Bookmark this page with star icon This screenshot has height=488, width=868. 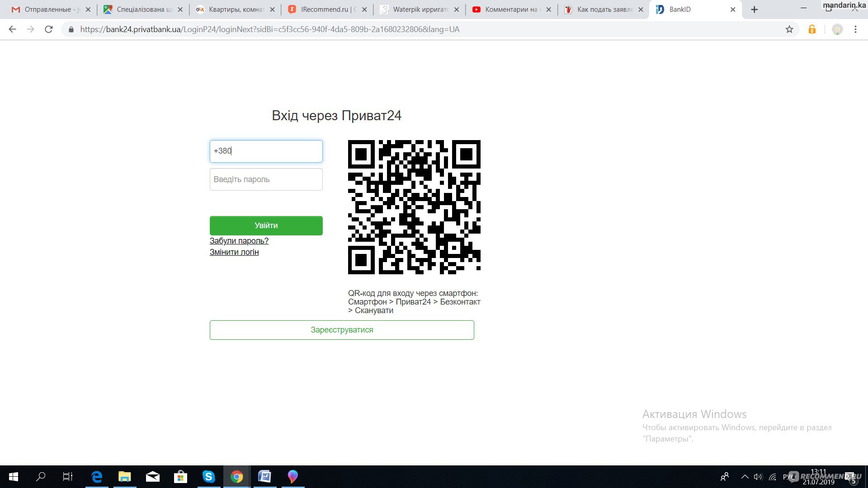point(789,29)
